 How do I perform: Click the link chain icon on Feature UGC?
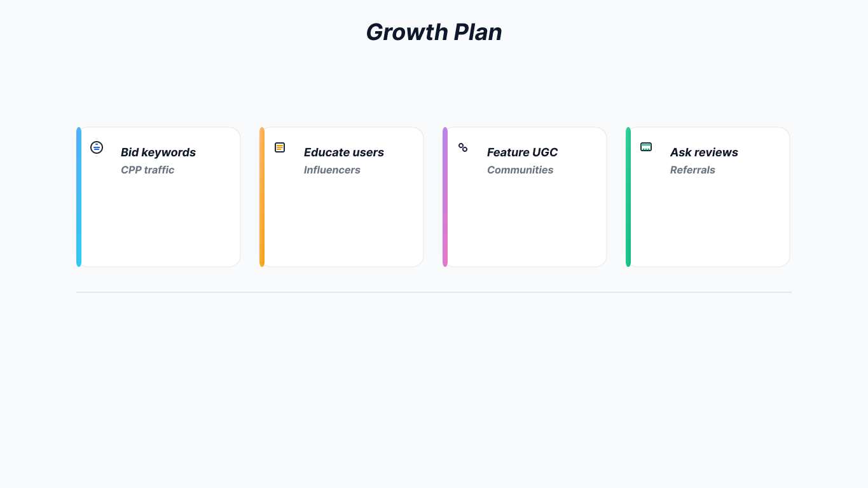click(462, 147)
